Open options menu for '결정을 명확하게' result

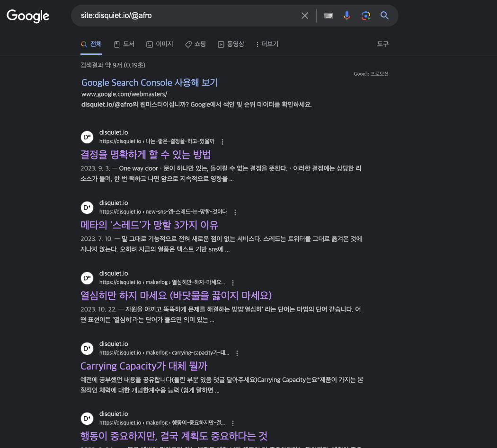pos(222,141)
